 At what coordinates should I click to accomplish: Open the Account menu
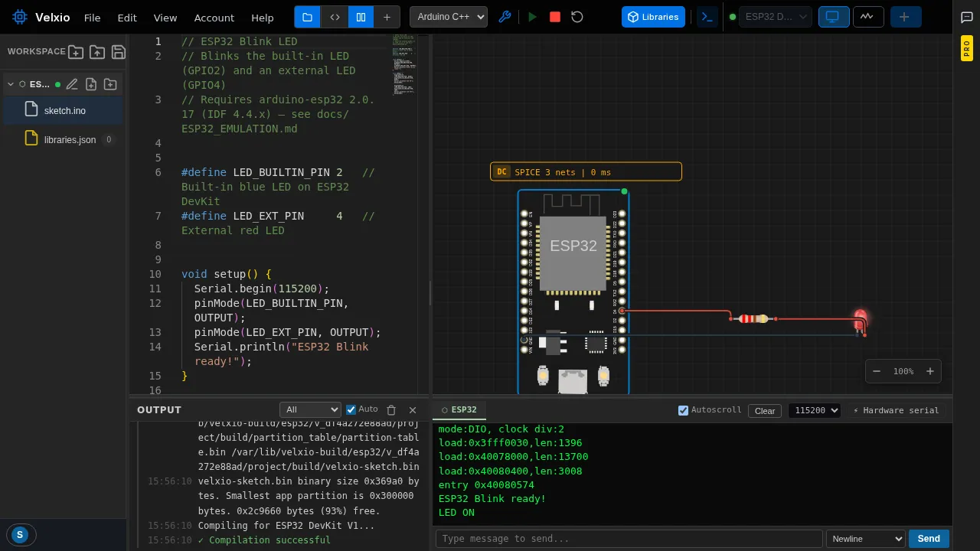(x=214, y=18)
